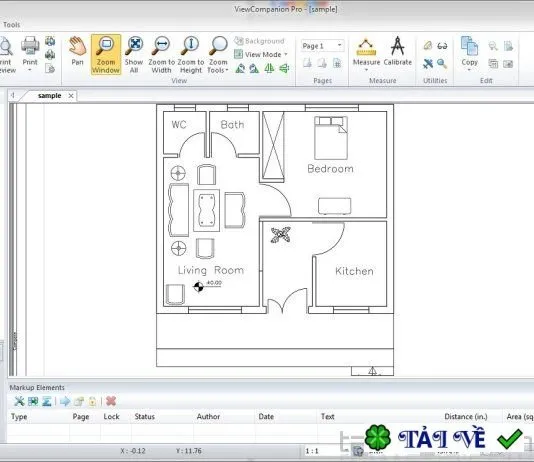The width and height of the screenshot is (534, 462).
Task: Close the sample document tab
Action: click(x=71, y=96)
